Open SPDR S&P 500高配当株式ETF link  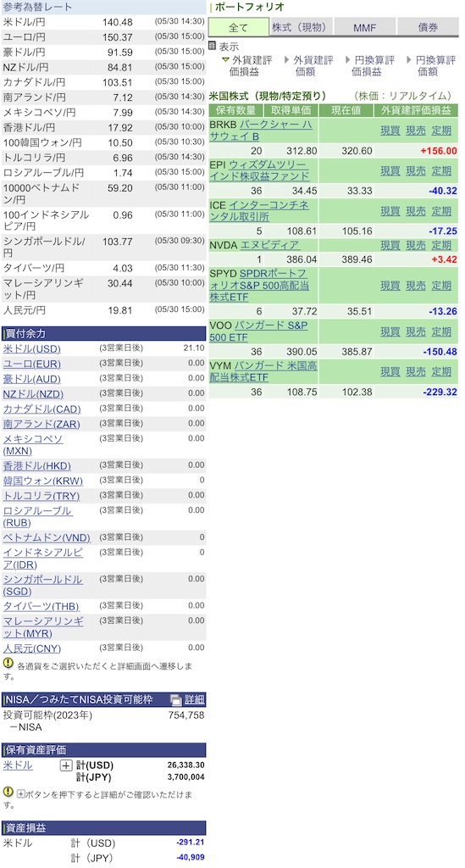[260, 286]
